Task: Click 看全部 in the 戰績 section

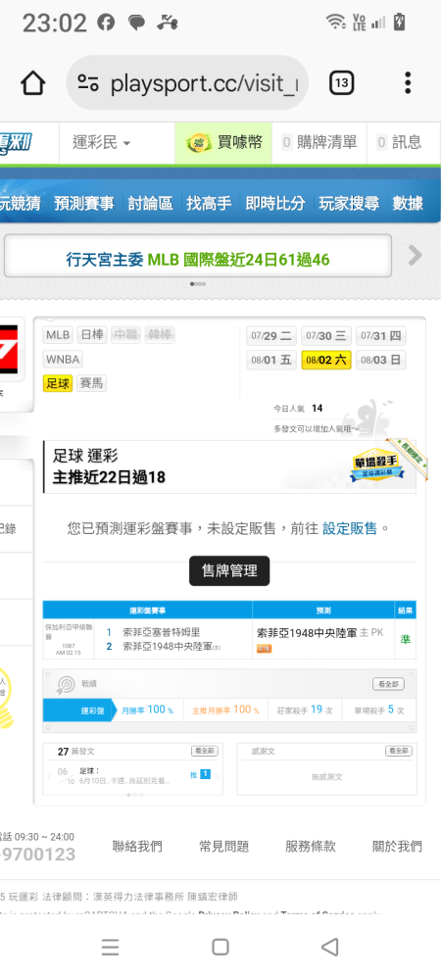Action: click(x=388, y=684)
